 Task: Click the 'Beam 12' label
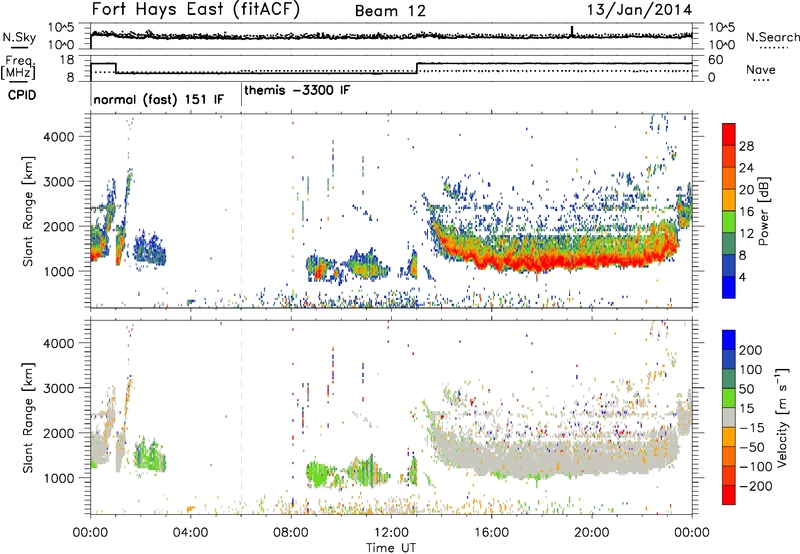(x=390, y=11)
